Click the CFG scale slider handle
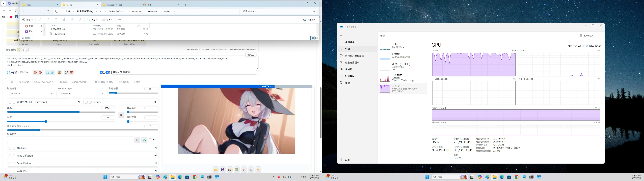Image resolution: width=644 pixels, height=181 pixels. pyautogui.click(x=39, y=130)
